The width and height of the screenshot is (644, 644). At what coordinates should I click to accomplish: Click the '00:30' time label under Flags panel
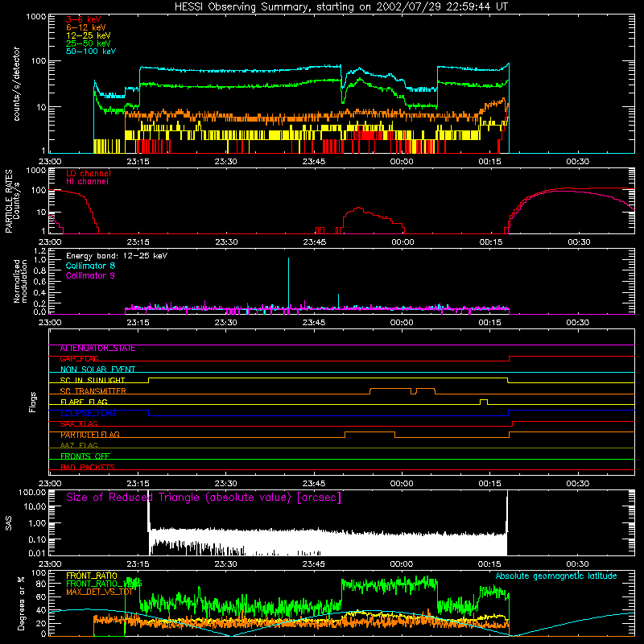click(x=577, y=484)
